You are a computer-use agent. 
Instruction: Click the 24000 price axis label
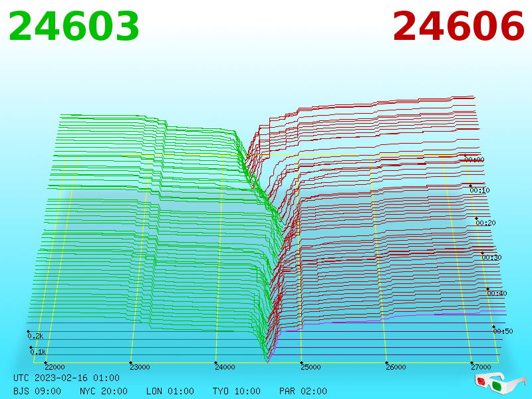[x=225, y=367]
